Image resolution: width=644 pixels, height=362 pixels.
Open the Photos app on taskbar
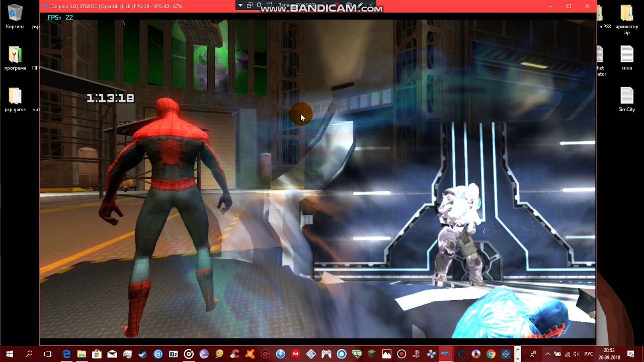click(386, 354)
